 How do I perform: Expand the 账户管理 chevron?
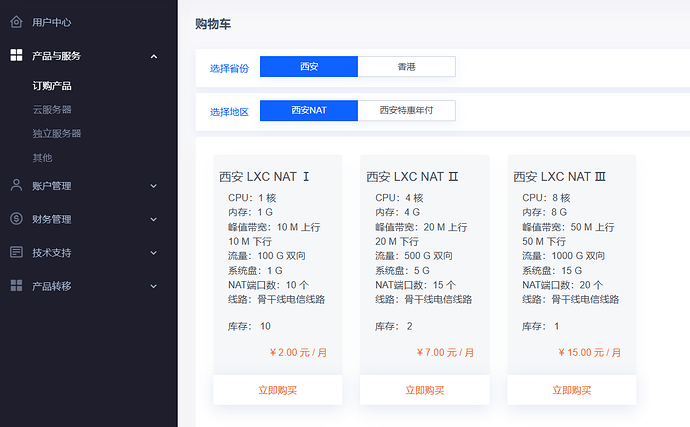[154, 186]
